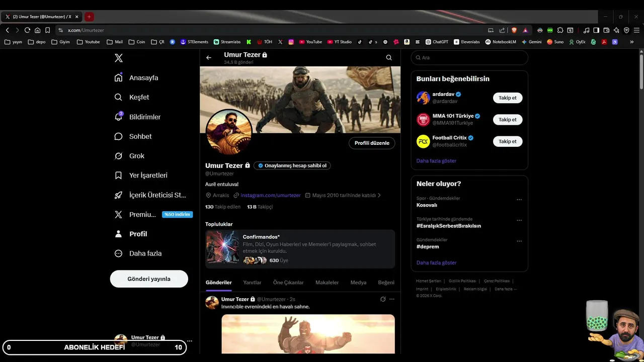Open the STElements bookmark
Image resolution: width=644 pixels, height=362 pixels.
(x=194, y=42)
